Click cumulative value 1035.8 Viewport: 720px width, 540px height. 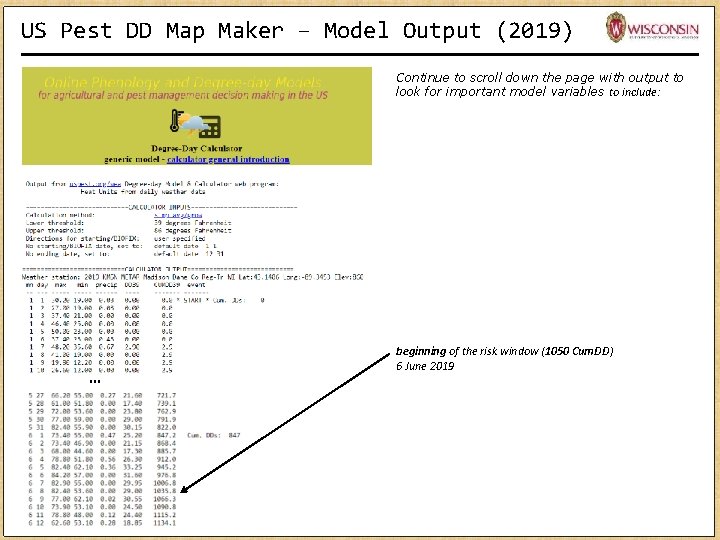pyautogui.click(x=164, y=491)
